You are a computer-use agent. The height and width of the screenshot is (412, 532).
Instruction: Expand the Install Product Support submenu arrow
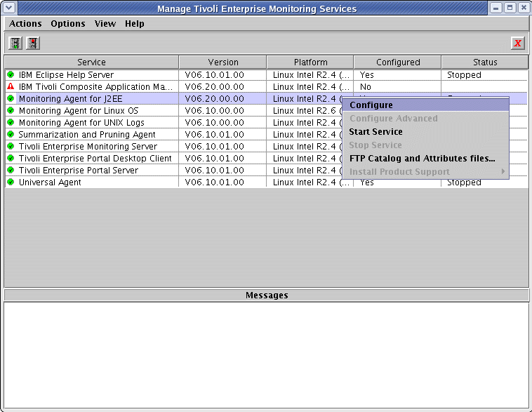(503, 172)
